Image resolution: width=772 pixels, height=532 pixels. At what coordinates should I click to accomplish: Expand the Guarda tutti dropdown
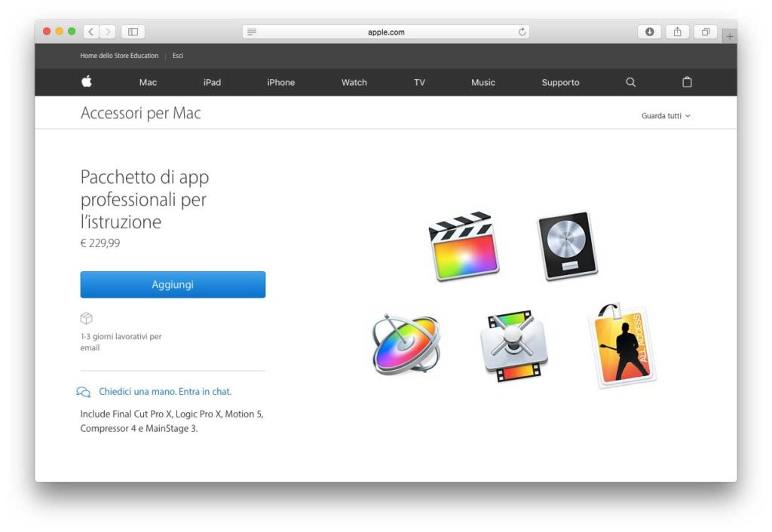tap(666, 115)
